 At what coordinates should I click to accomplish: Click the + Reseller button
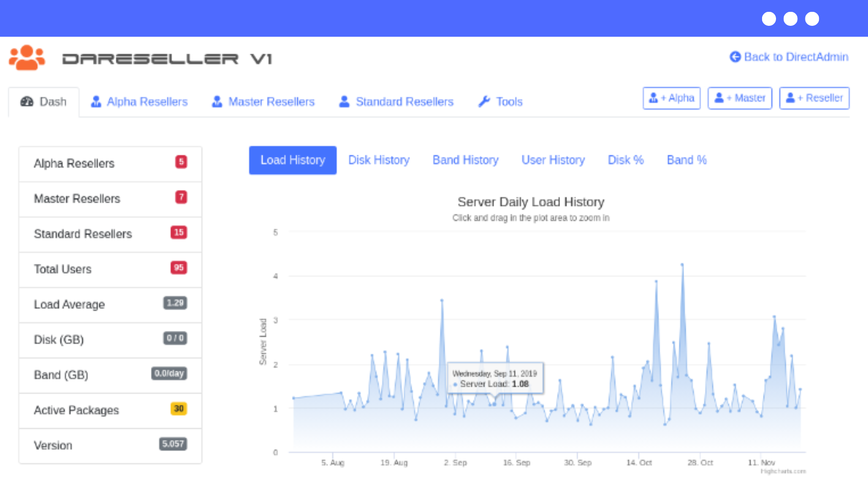click(x=814, y=98)
